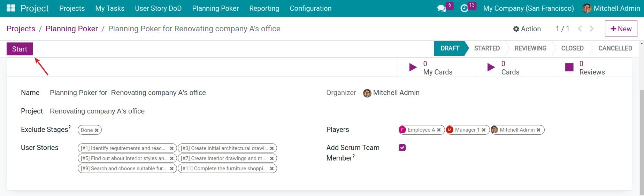Create a New record
The height and width of the screenshot is (196, 644).
(621, 29)
